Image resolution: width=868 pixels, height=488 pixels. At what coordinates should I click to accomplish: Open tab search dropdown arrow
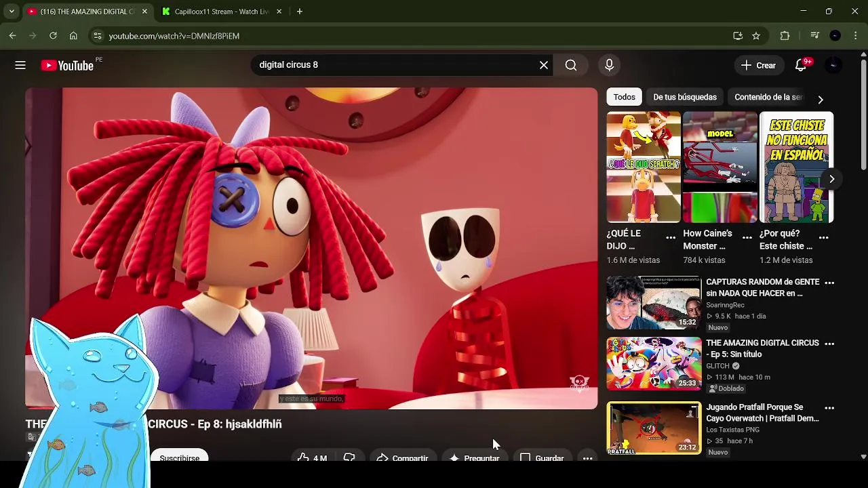pos(12,12)
